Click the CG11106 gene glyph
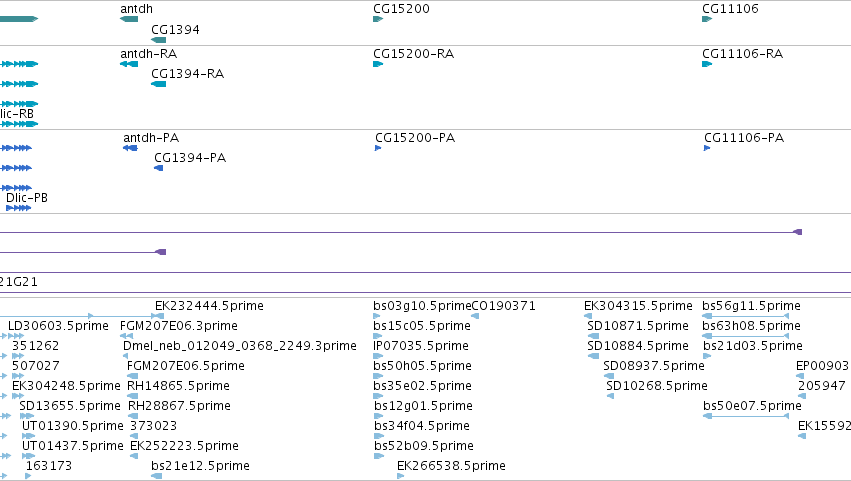Screen dimensions: 851x481 [707, 19]
